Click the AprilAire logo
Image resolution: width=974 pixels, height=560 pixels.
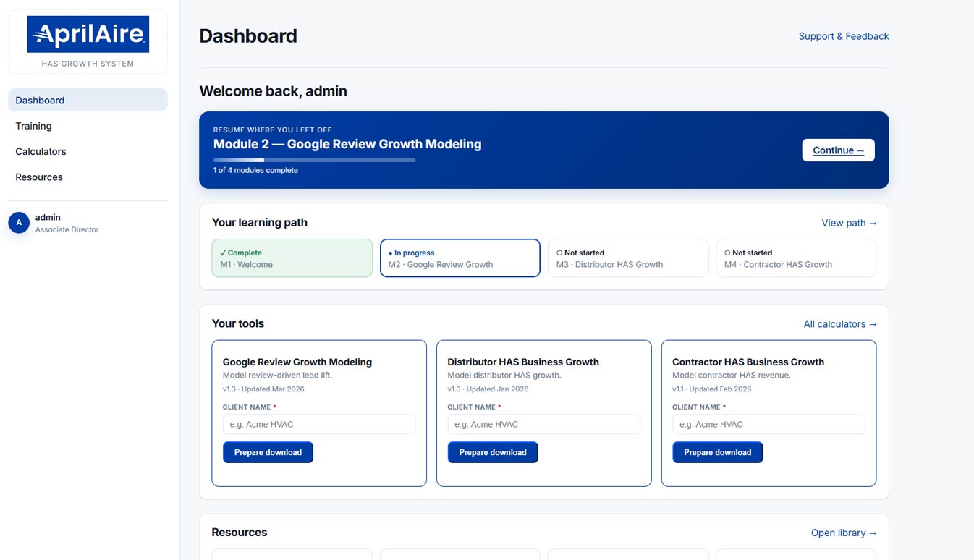[88, 34]
